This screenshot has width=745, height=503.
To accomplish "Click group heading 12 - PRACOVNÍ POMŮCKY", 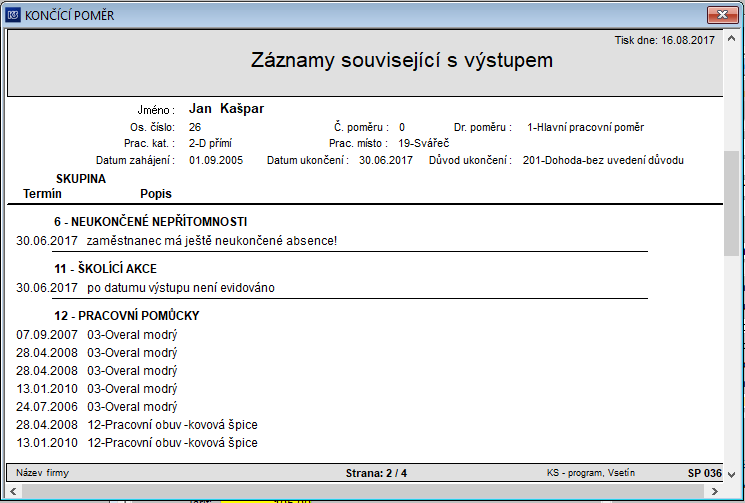I will (x=127, y=316).
